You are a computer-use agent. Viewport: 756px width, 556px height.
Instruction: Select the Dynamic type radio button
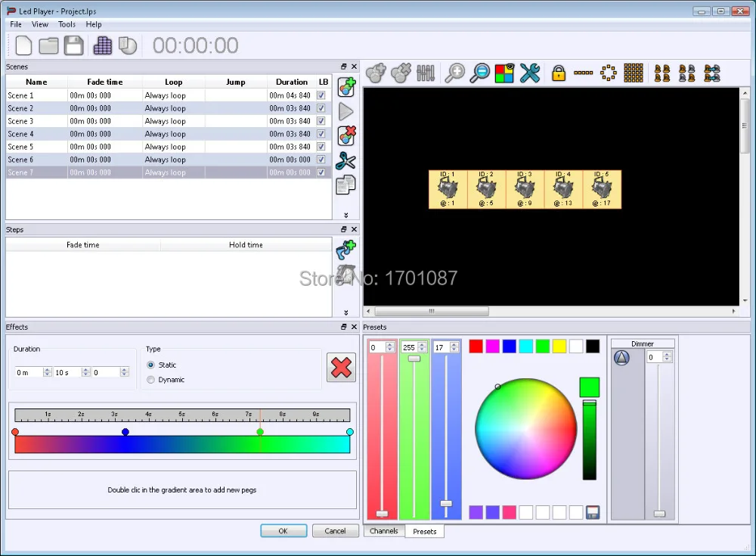(x=151, y=380)
